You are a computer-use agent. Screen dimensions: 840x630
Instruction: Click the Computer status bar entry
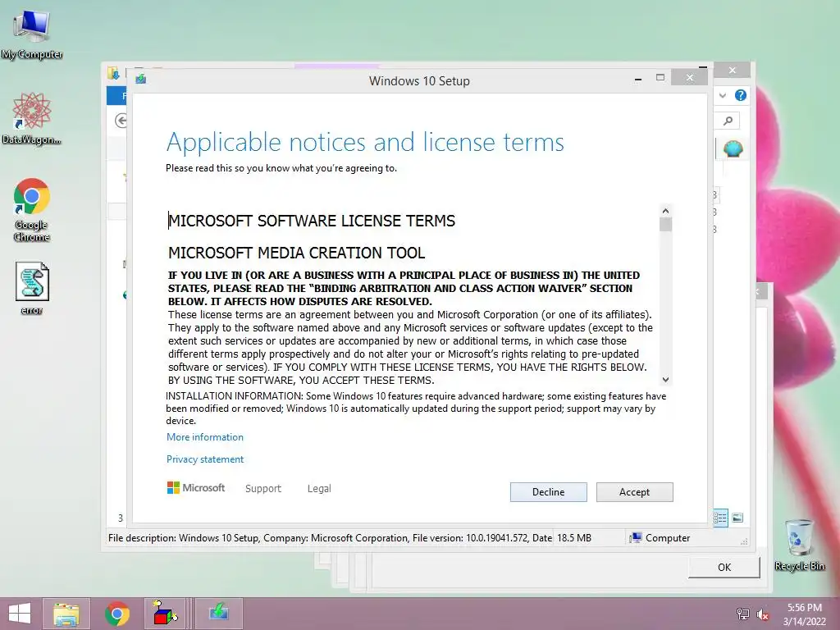[660, 538]
